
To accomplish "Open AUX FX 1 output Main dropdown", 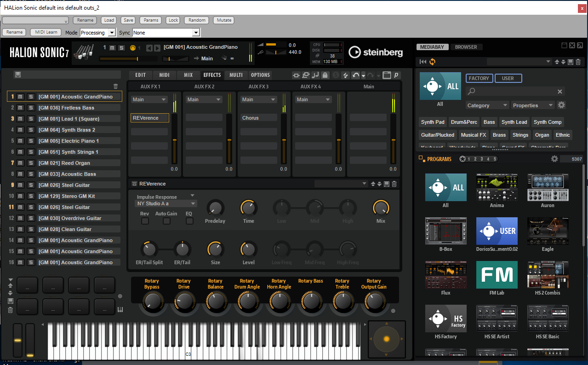I will pyautogui.click(x=149, y=99).
